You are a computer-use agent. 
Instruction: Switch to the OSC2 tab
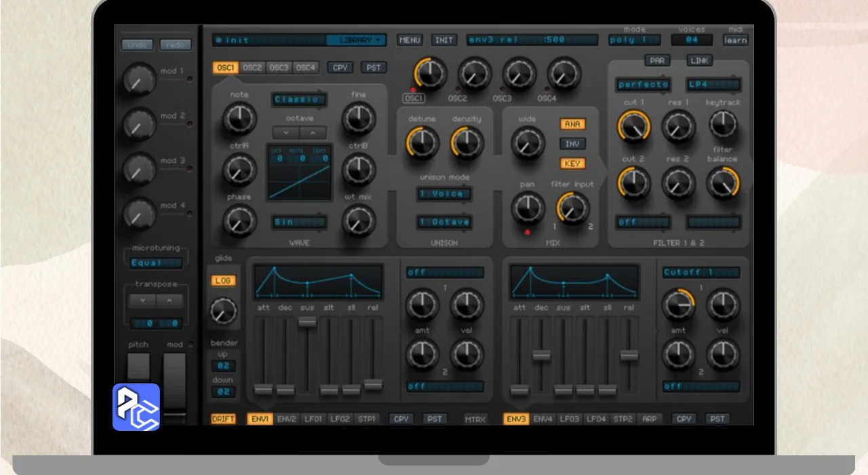pos(252,68)
